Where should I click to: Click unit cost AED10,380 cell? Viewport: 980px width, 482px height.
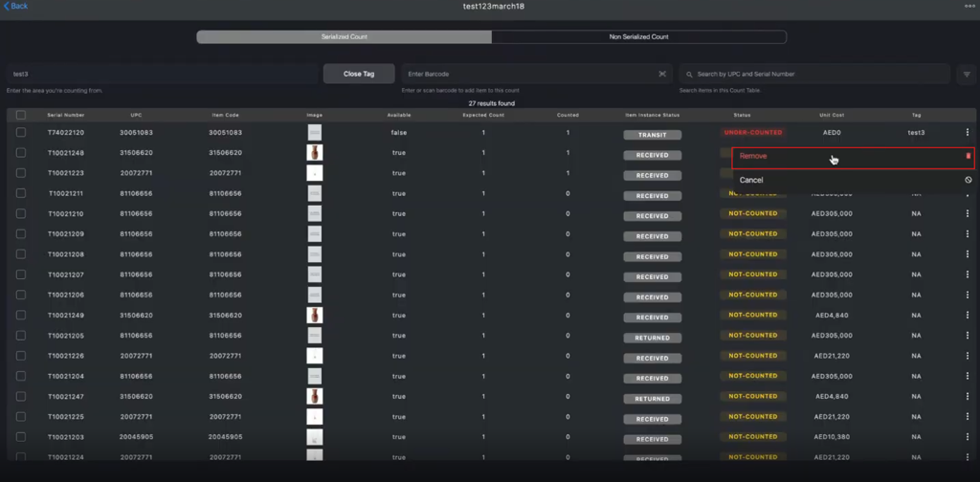[x=832, y=437]
